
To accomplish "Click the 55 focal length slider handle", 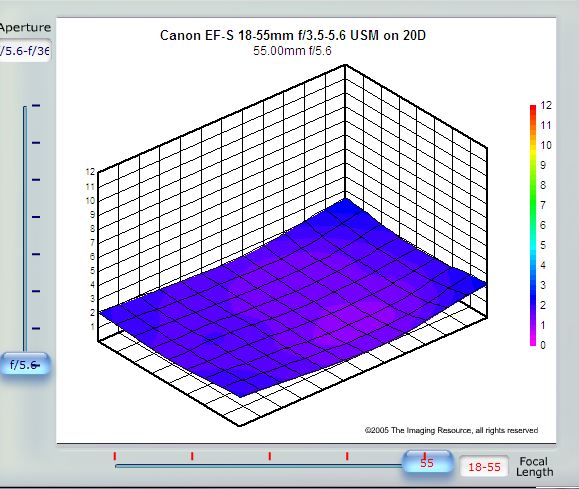I will [427, 462].
